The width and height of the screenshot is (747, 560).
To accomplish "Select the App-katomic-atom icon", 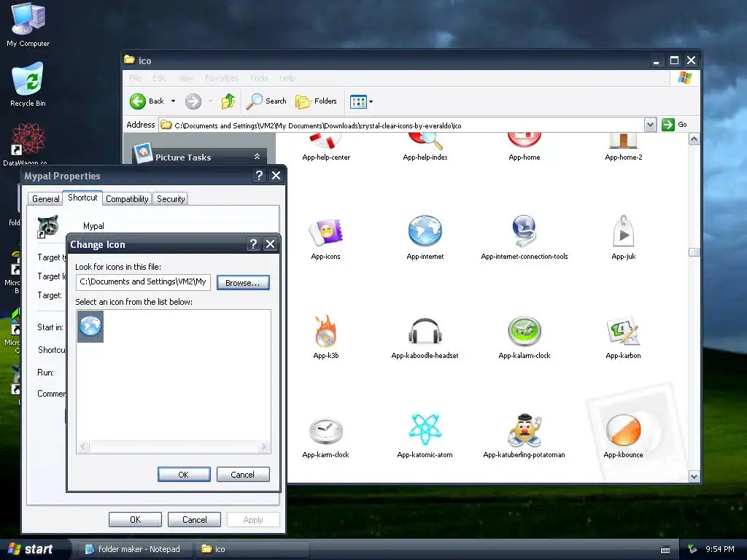I will pos(425,429).
